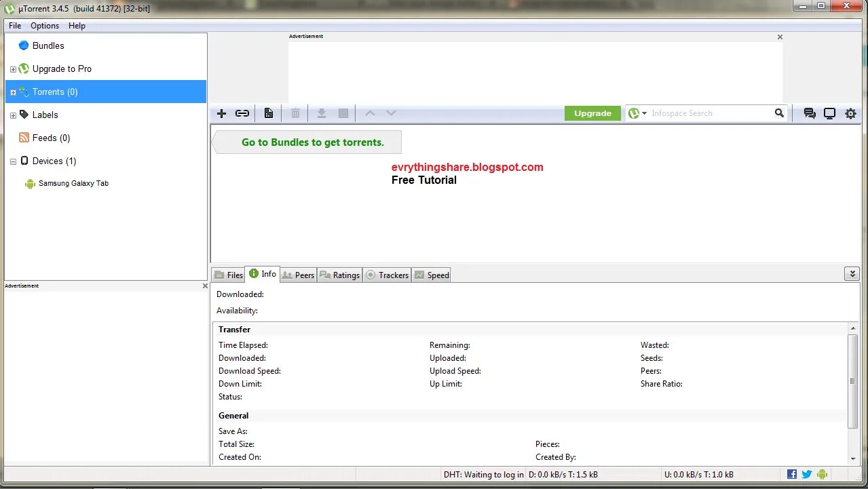Click the Android icon in status bar
868x489 pixels.
pos(822,474)
